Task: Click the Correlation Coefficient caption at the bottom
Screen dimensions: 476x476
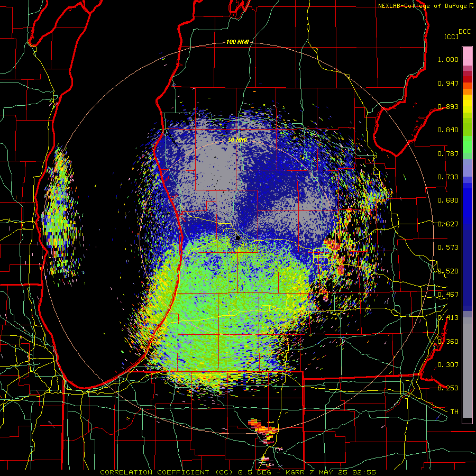Action: tap(238, 472)
